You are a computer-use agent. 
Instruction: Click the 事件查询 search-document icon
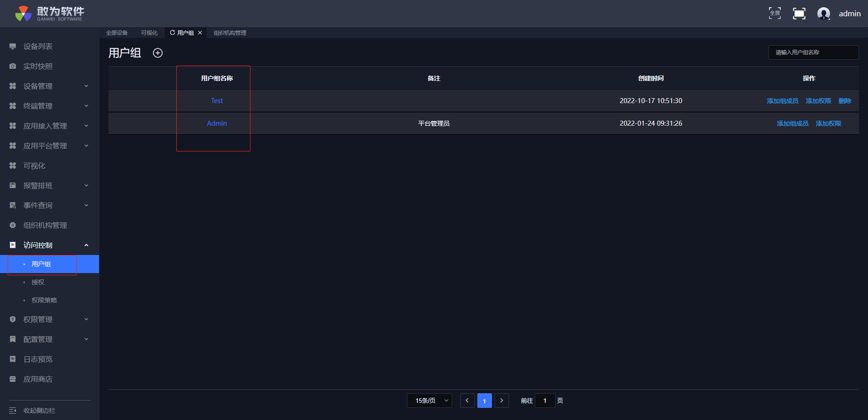click(13, 206)
